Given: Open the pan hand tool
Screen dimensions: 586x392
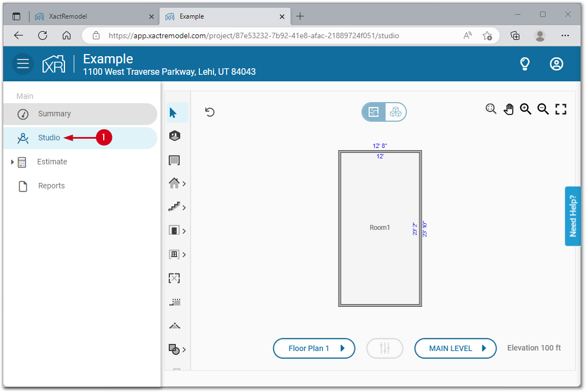Looking at the screenshot, I should [x=508, y=109].
